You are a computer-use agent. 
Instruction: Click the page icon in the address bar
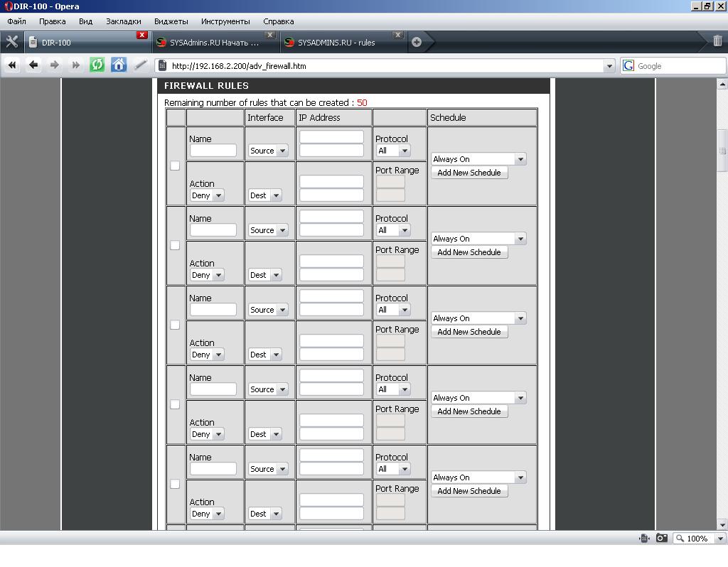coord(163,65)
